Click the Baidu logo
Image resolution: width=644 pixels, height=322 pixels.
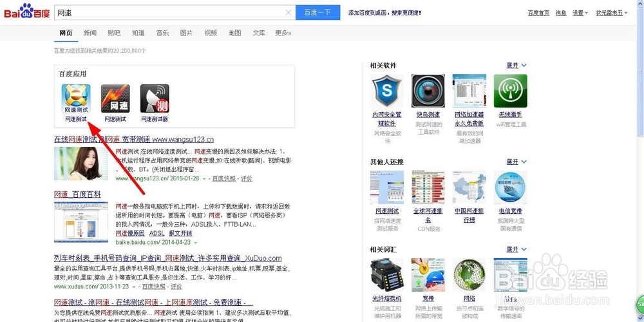27,11
